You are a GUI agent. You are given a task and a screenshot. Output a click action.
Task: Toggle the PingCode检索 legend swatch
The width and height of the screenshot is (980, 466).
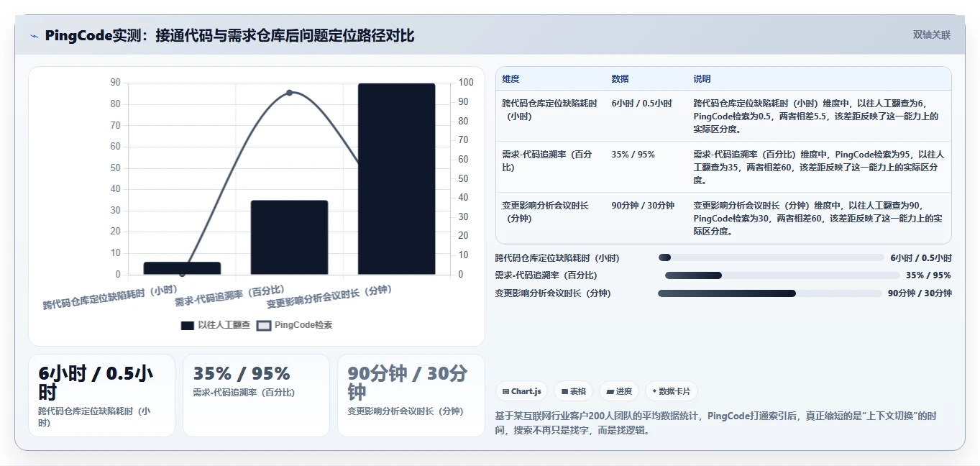click(x=264, y=326)
